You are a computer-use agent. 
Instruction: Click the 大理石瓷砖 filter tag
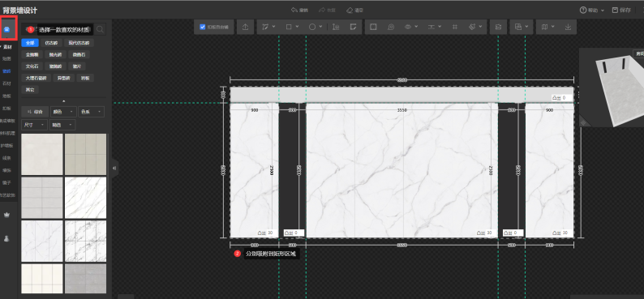(x=36, y=78)
